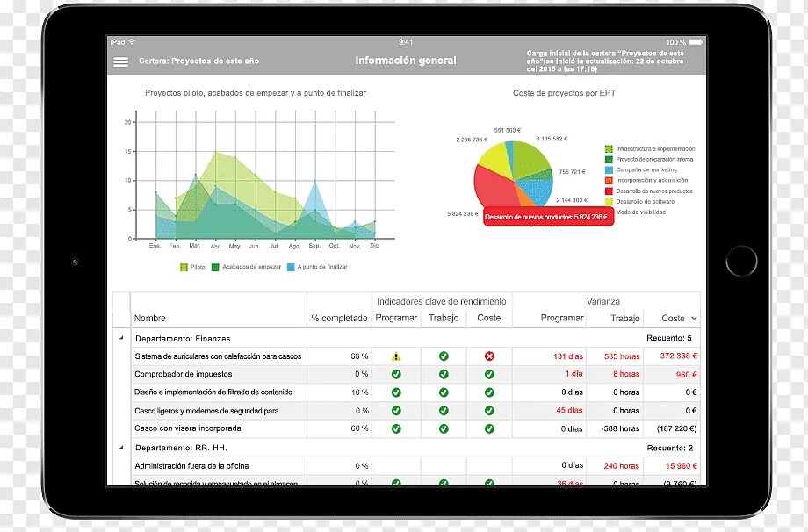Click red Coste indicator for Sistema de auriculares

coord(489,356)
